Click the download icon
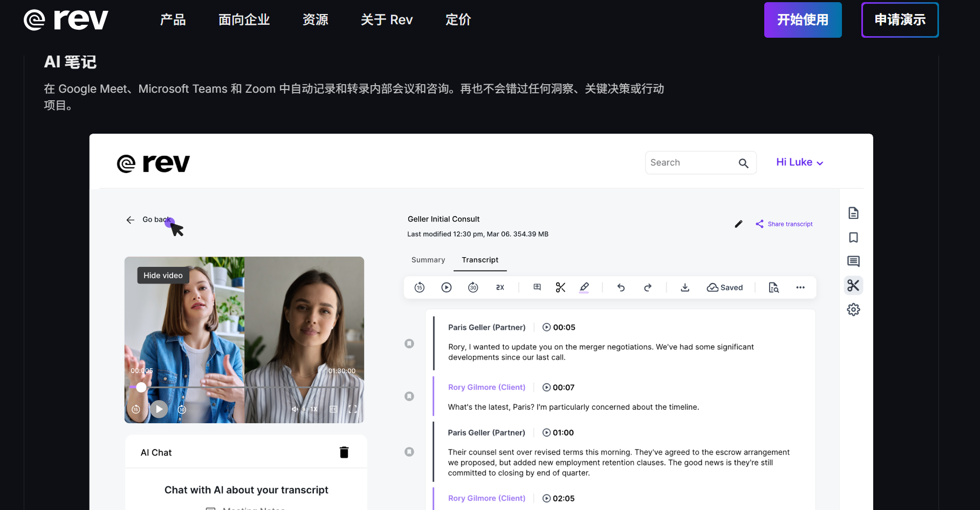980x510 pixels. tap(685, 287)
